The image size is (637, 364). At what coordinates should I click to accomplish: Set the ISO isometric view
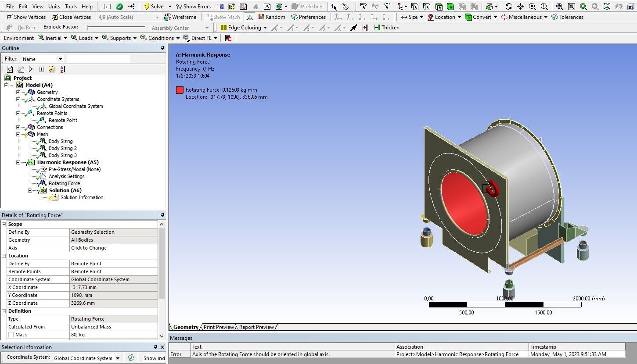click(607, 7)
